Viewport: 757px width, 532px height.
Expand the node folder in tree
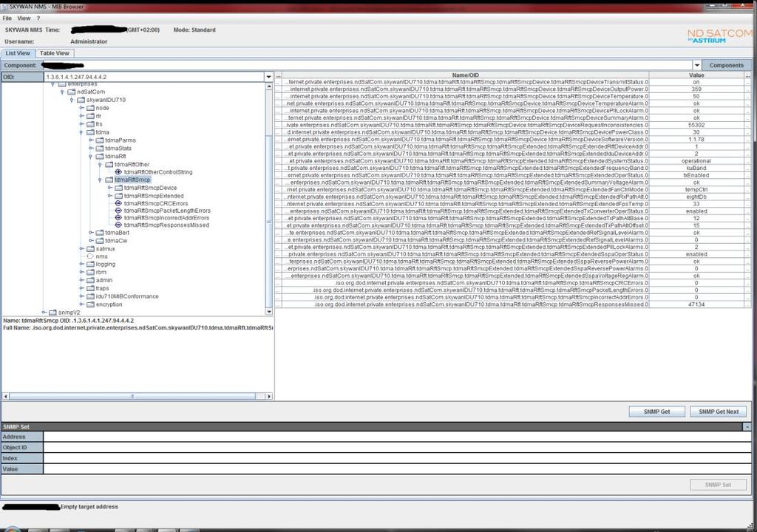point(81,108)
